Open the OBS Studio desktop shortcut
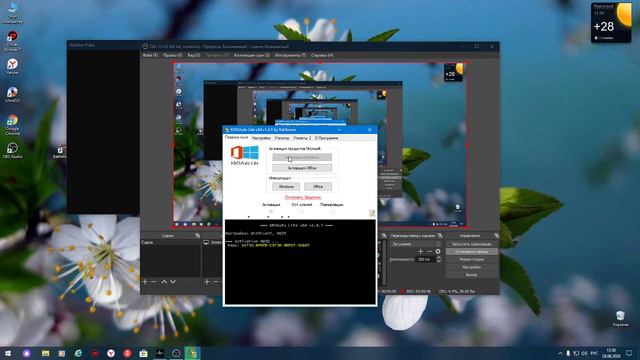Image resolution: width=640 pixels, height=360 pixels. click(12, 150)
